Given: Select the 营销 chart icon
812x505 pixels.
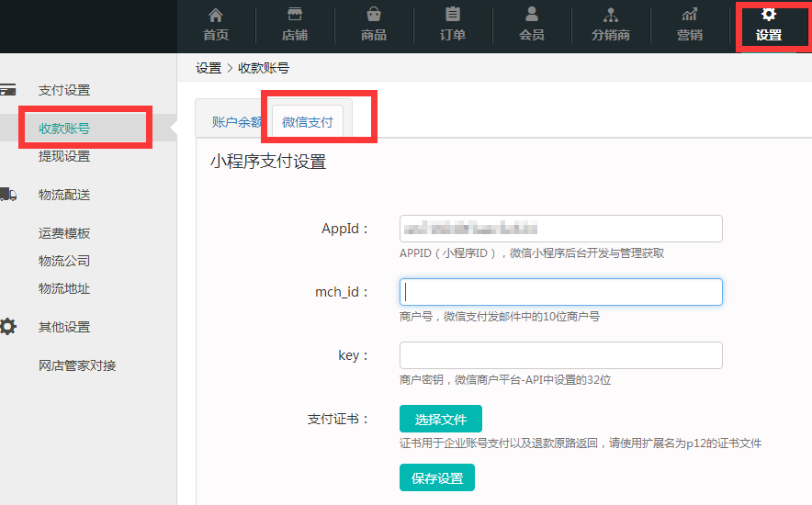Looking at the screenshot, I should pyautogui.click(x=689, y=16).
